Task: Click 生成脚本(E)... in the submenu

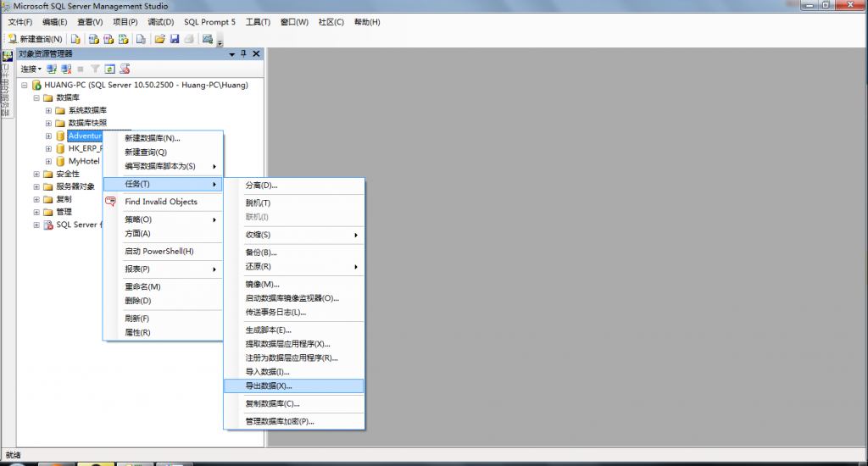Action: click(268, 330)
